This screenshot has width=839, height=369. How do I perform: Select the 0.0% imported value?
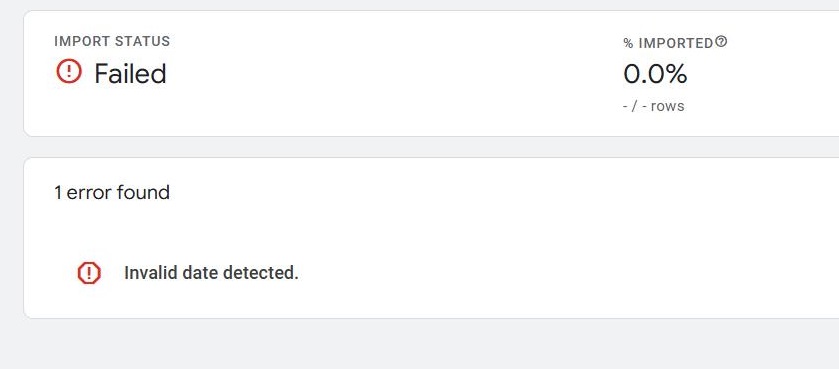pyautogui.click(x=655, y=74)
